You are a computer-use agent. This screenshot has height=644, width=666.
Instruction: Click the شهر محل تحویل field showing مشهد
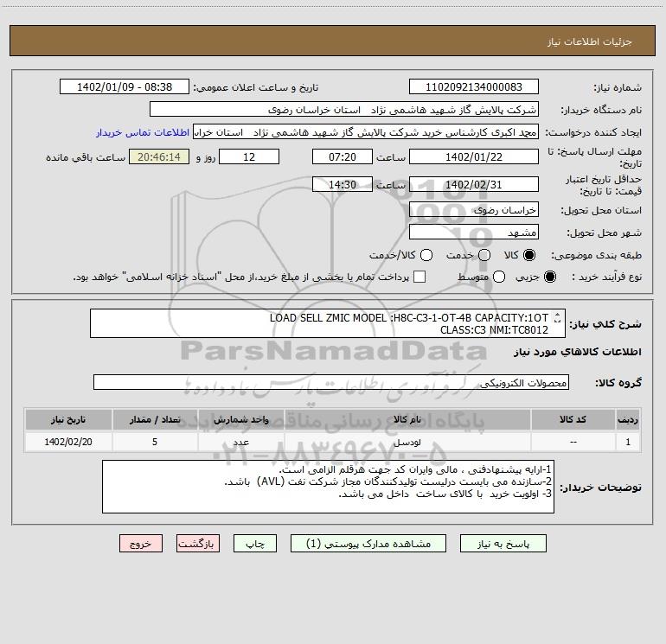click(473, 233)
